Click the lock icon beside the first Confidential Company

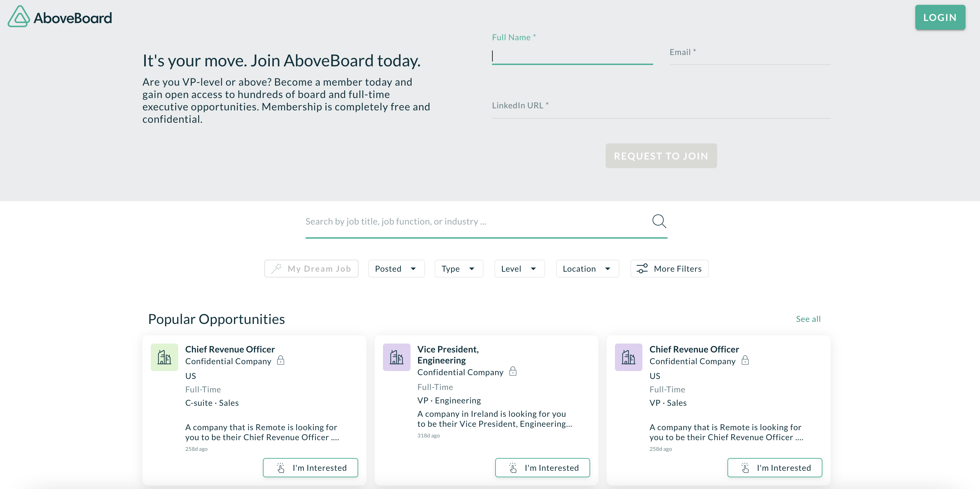click(x=281, y=360)
